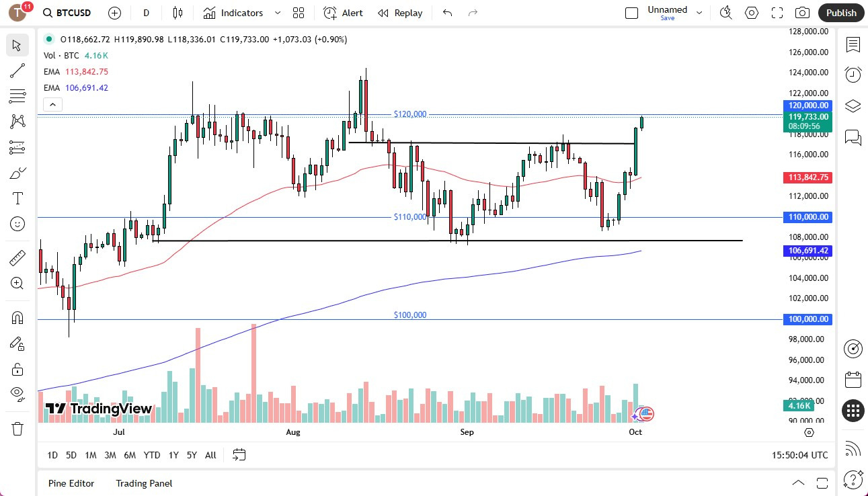Expand the Indicators dropdown arrow
Image resolution: width=868 pixels, height=496 pixels.
pyautogui.click(x=276, y=13)
